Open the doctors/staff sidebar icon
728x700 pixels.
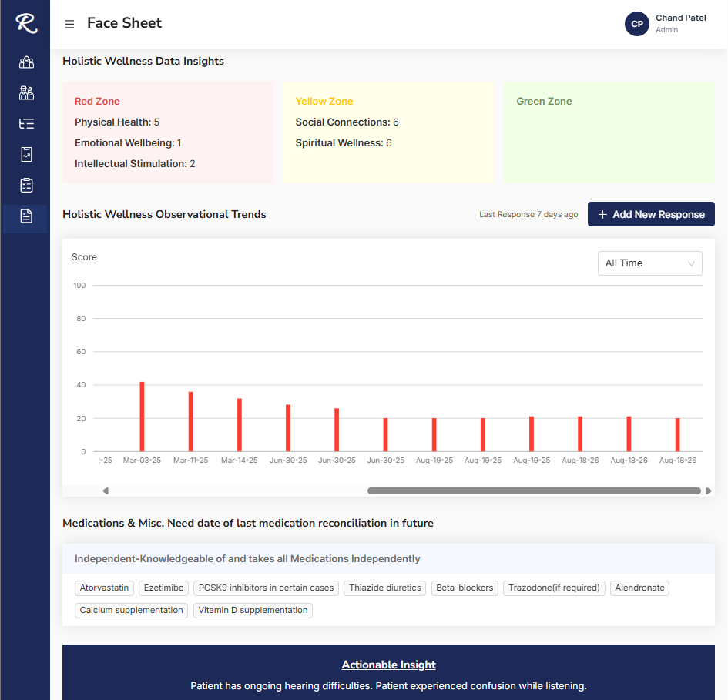tap(26, 93)
